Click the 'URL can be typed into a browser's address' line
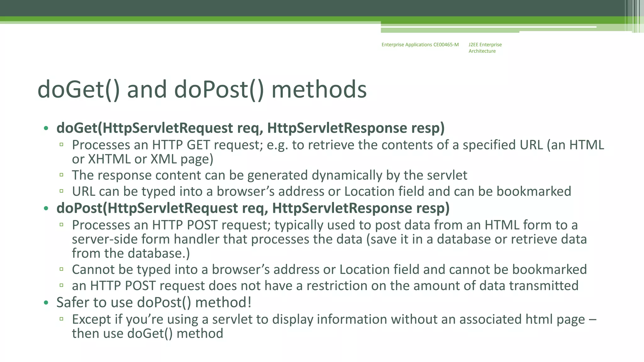The image size is (644, 362). [321, 191]
